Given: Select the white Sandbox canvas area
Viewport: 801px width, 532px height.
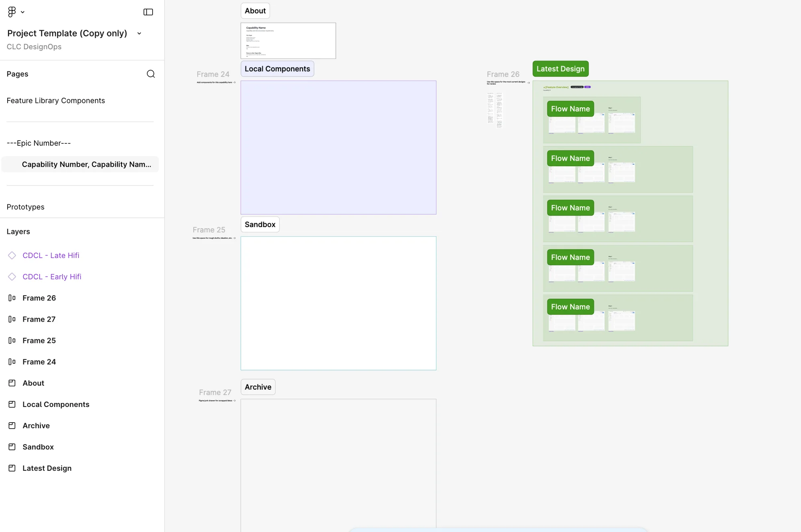Looking at the screenshot, I should pos(338,303).
